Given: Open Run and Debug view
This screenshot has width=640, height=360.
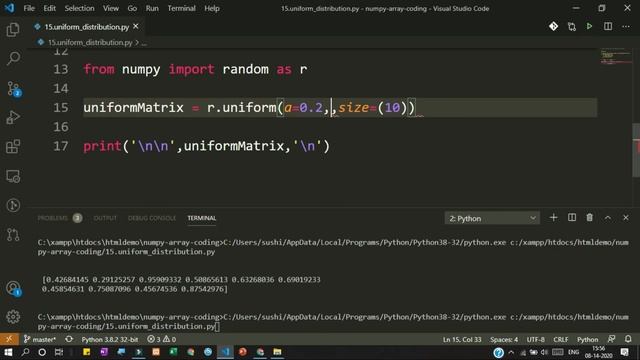Looking at the screenshot, I should coord(13,118).
